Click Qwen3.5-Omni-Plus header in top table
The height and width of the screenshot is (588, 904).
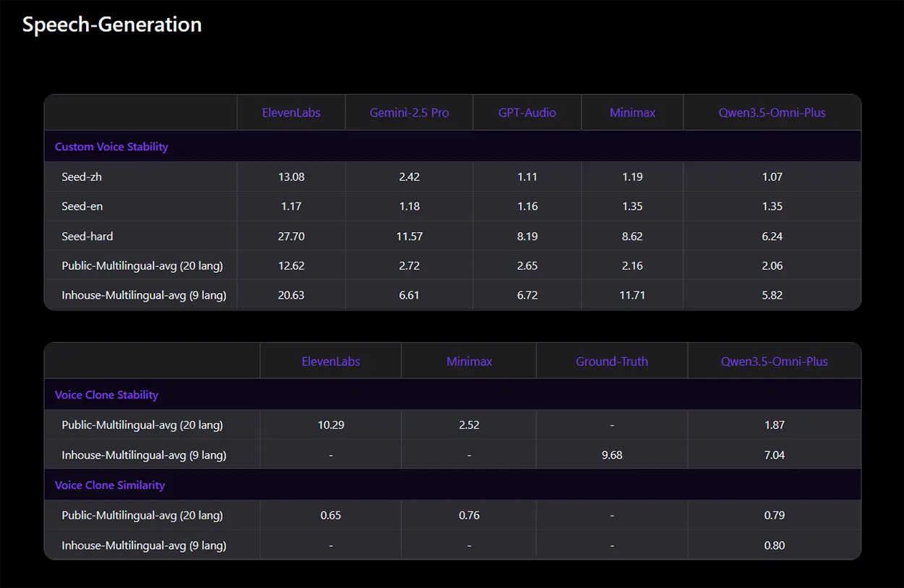tap(772, 113)
